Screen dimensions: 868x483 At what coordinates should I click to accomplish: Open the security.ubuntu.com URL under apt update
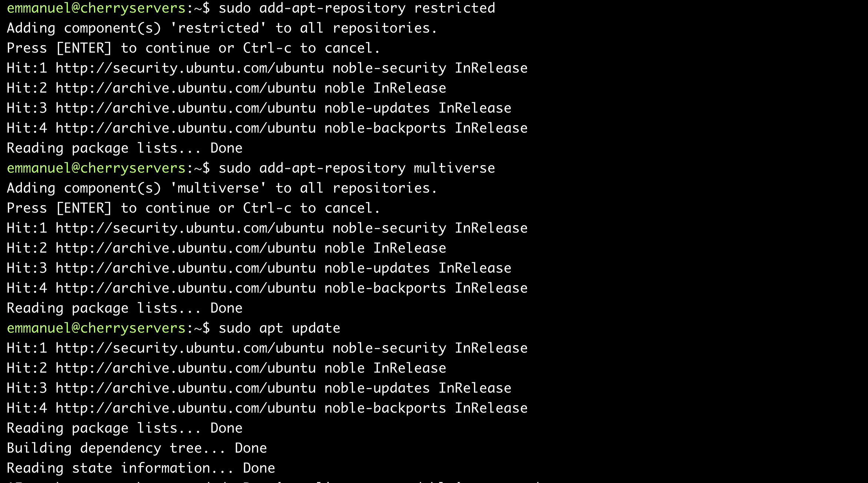click(x=190, y=348)
